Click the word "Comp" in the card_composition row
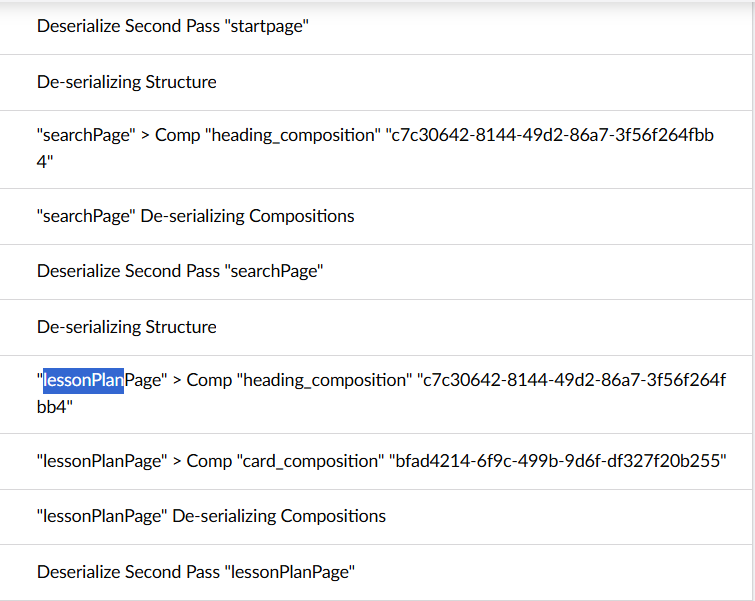The image size is (755, 601). point(209,461)
